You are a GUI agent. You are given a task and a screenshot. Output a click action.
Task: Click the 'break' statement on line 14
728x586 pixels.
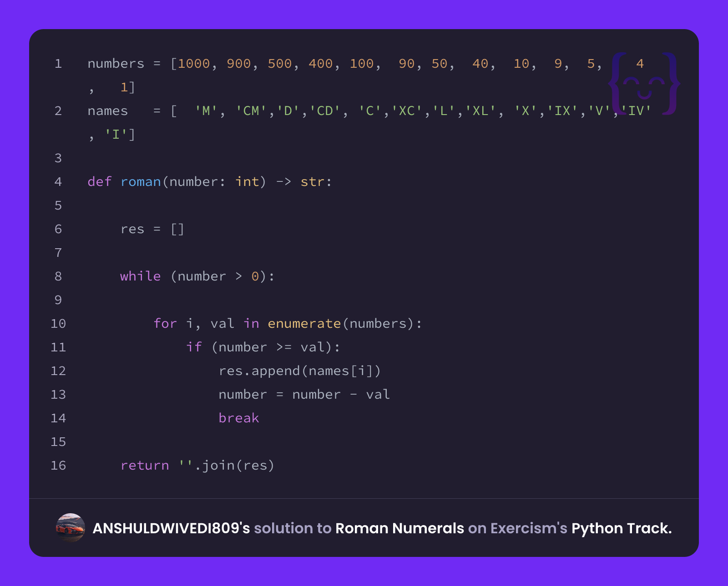(x=239, y=418)
